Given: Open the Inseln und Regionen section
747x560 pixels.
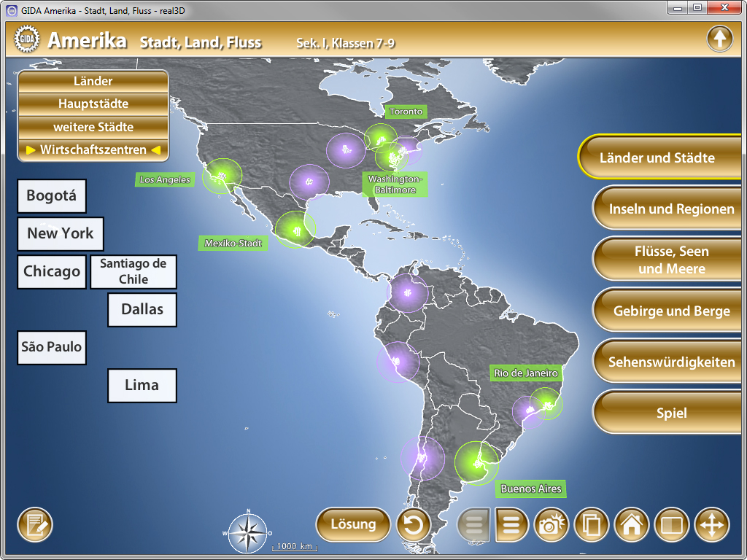Looking at the screenshot, I should [671, 209].
